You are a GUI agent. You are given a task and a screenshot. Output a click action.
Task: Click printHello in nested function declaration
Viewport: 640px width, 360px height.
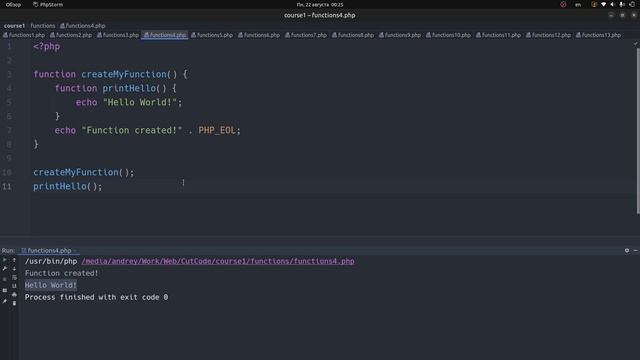coord(129,88)
